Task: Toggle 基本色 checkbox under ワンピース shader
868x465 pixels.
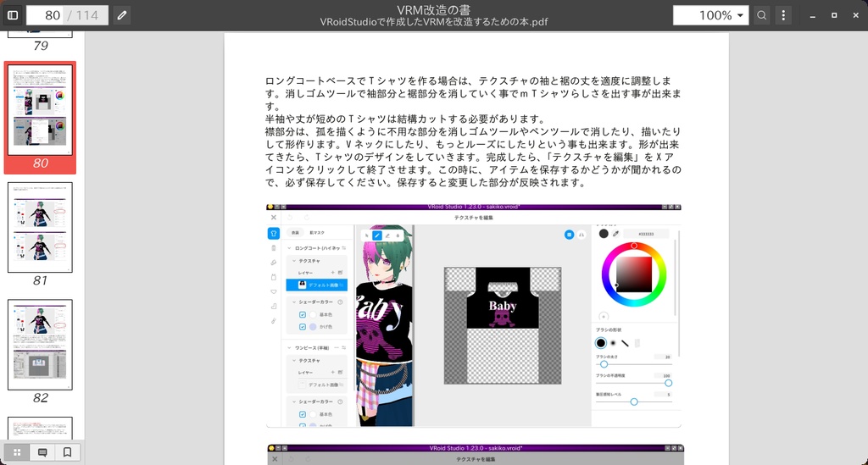Action: [303, 414]
